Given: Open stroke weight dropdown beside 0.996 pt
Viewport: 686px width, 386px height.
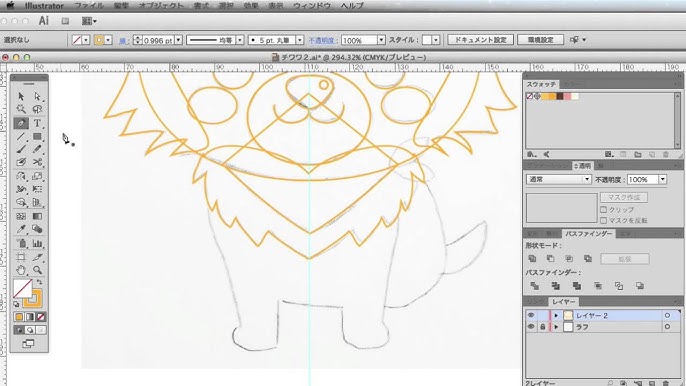Looking at the screenshot, I should click(x=178, y=40).
